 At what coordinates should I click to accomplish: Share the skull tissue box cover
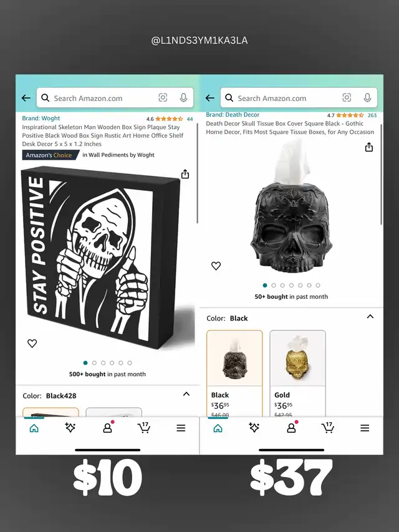[369, 147]
